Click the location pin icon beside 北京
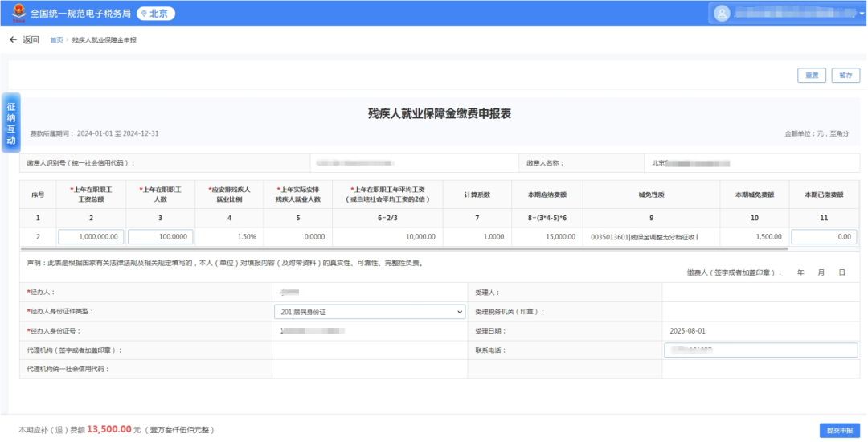The image size is (868, 442). 144,14
